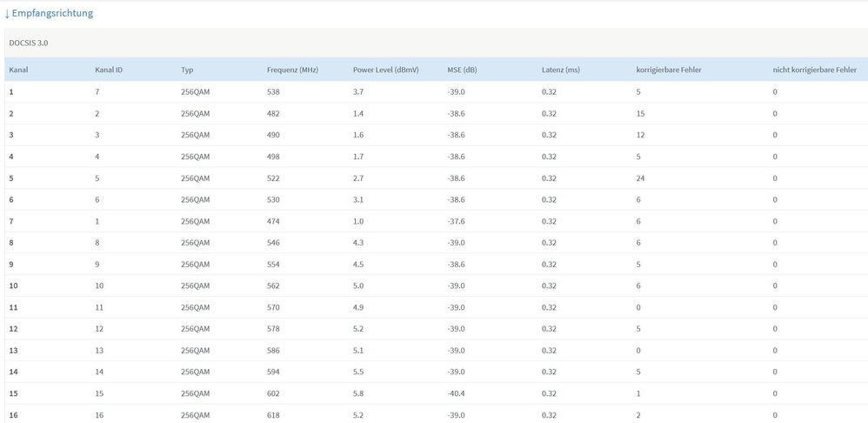Click power level 1.7
Screen dimensions: 868x423
point(358,157)
